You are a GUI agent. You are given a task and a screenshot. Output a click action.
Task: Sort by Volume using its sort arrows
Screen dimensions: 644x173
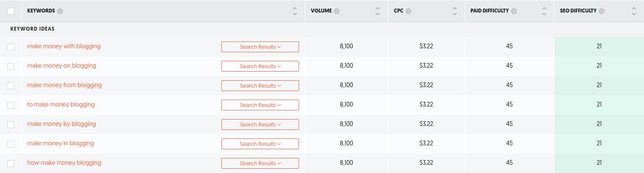click(x=378, y=11)
